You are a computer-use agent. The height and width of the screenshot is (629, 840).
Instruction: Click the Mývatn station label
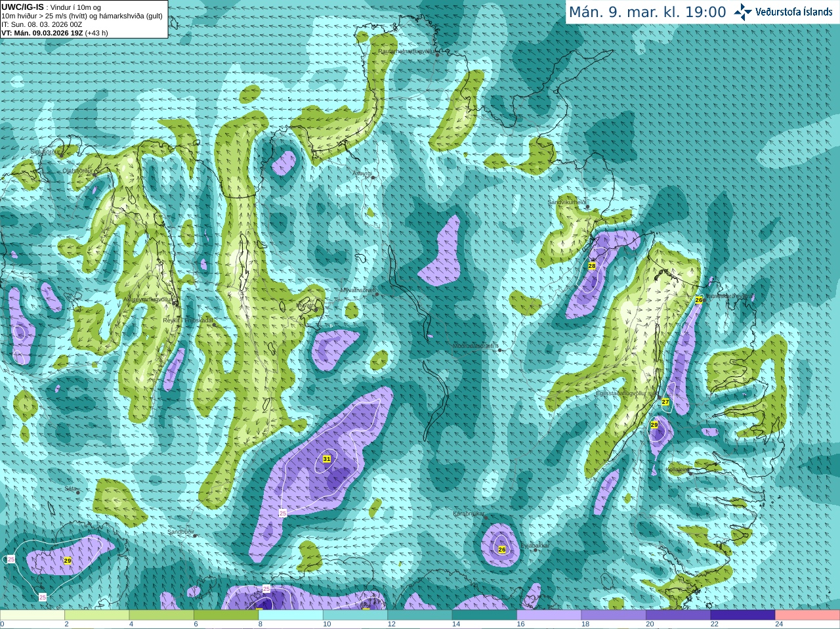(x=306, y=305)
